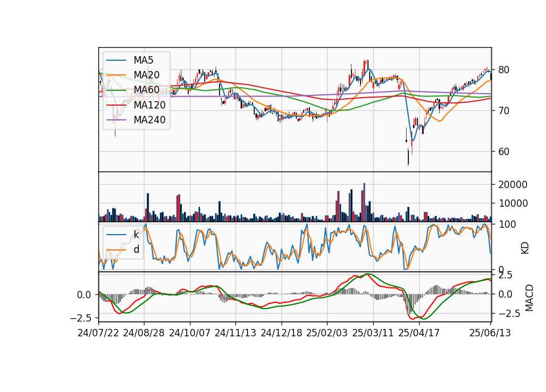The width and height of the screenshot is (546, 392).
Task: Click the red MA120 legend line swatch
Action: (x=116, y=106)
